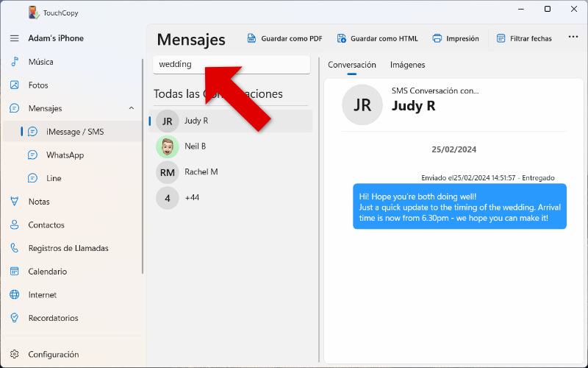Click the Judy R conversation title
Screen dimensions: 588x368
(413, 106)
